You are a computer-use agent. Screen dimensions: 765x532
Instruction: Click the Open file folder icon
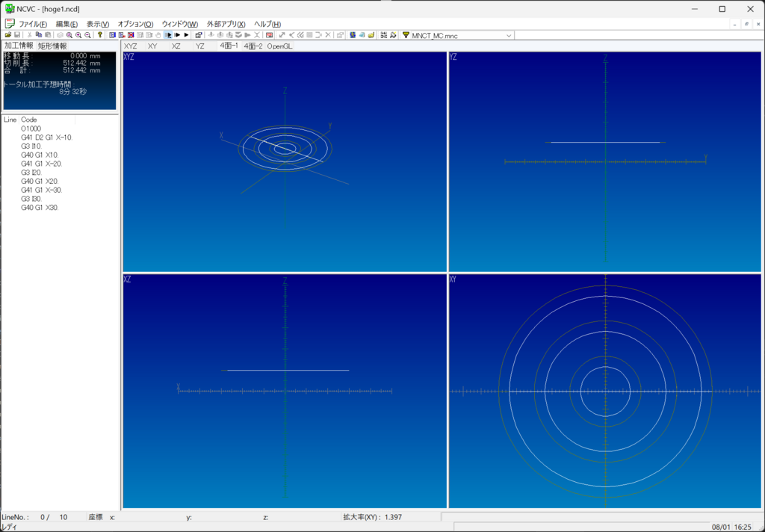coord(8,35)
